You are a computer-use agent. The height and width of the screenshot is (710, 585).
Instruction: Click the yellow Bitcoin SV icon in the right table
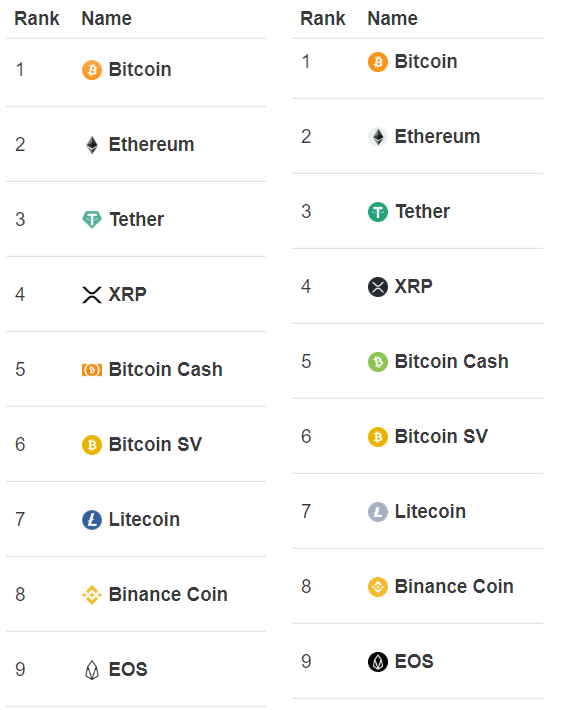[x=378, y=437]
